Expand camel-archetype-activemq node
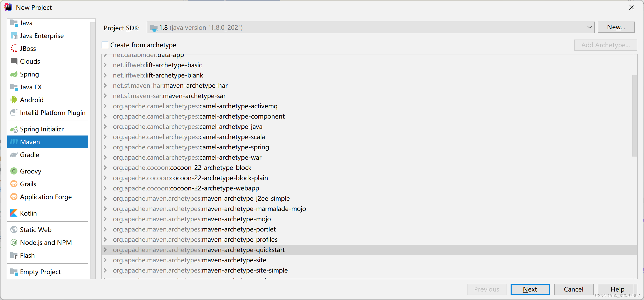644x300 pixels. pos(105,106)
